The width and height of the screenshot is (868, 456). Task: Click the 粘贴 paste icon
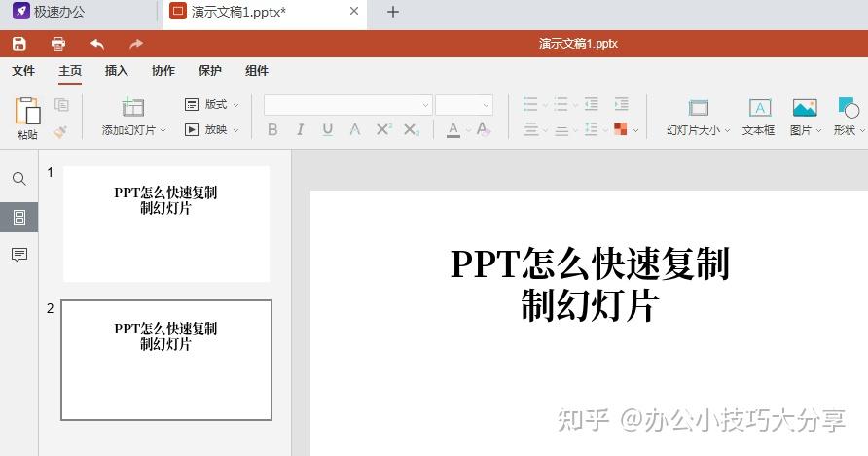point(27,110)
